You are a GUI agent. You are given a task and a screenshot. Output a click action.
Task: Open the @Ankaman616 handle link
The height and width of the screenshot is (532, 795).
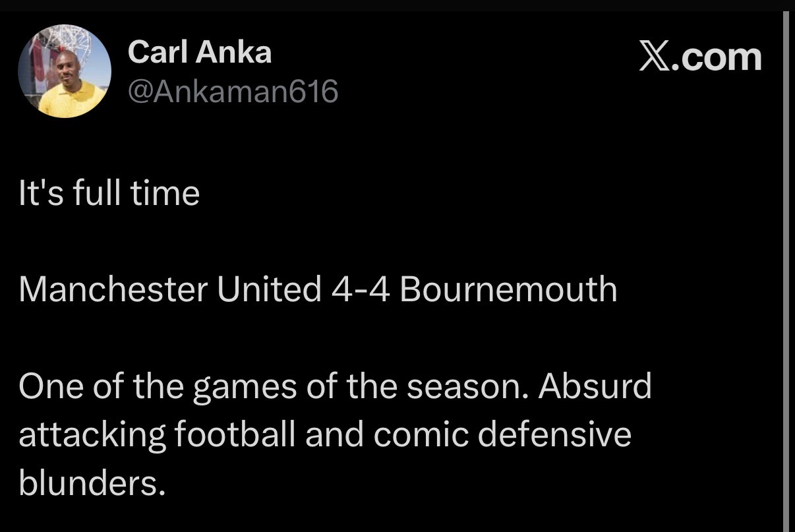point(233,92)
